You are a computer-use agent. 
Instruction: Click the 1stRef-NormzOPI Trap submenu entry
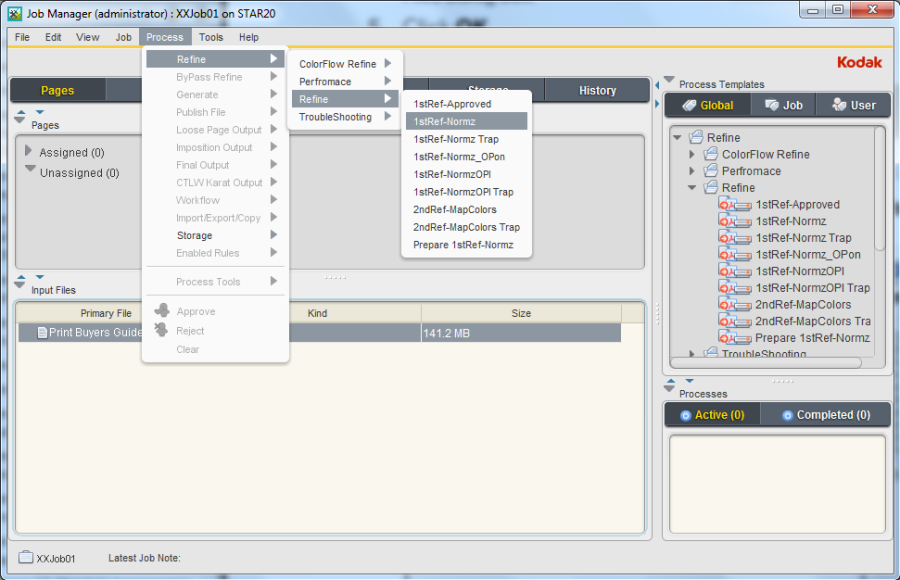[x=466, y=192]
